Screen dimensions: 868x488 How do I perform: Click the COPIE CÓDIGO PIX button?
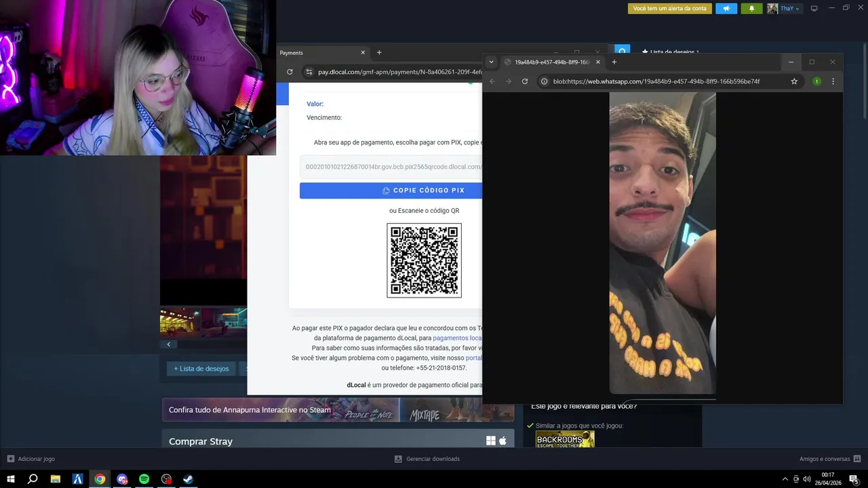[391, 190]
